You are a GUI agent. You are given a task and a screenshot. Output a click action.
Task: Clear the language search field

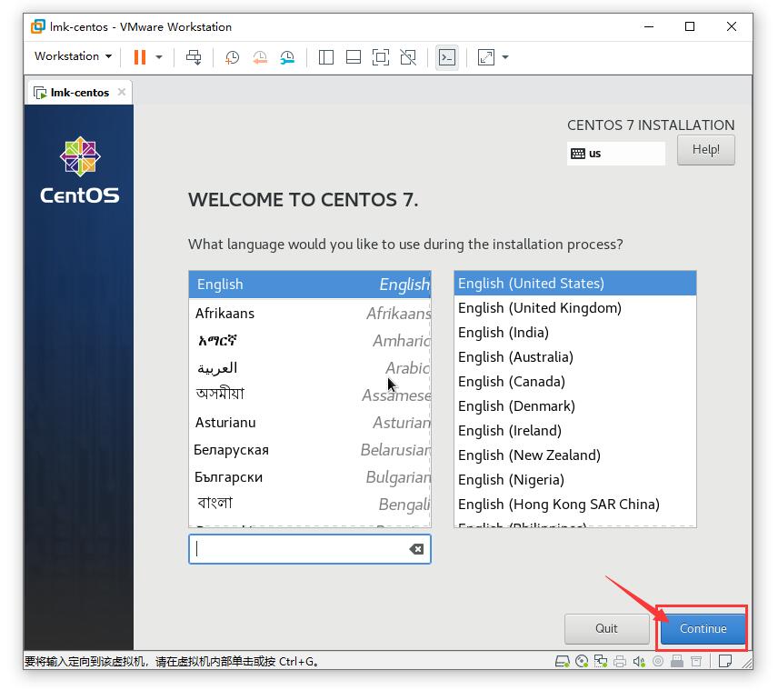[416, 549]
